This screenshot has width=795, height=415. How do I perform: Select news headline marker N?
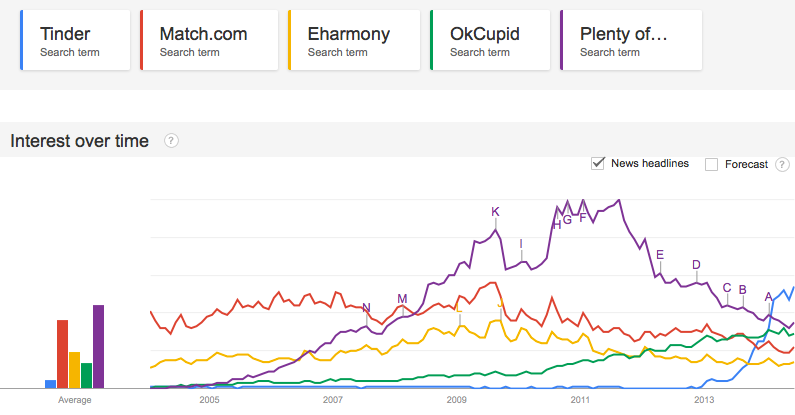point(366,307)
